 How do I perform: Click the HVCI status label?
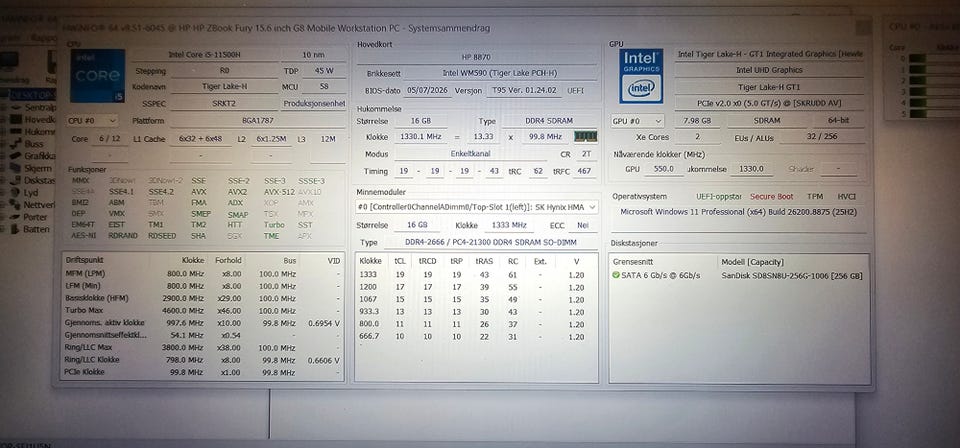coord(846,196)
